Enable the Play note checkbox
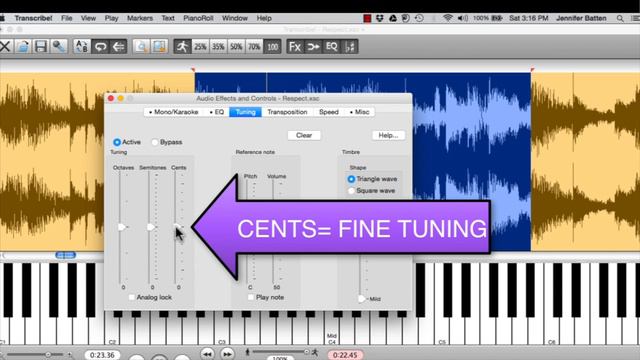 pos(251,297)
